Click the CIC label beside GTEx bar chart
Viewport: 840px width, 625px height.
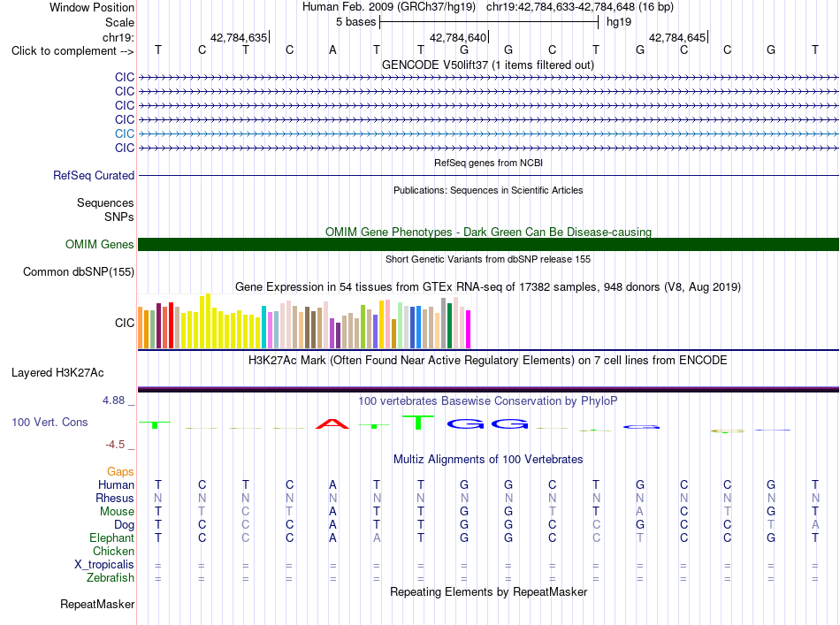pos(125,323)
